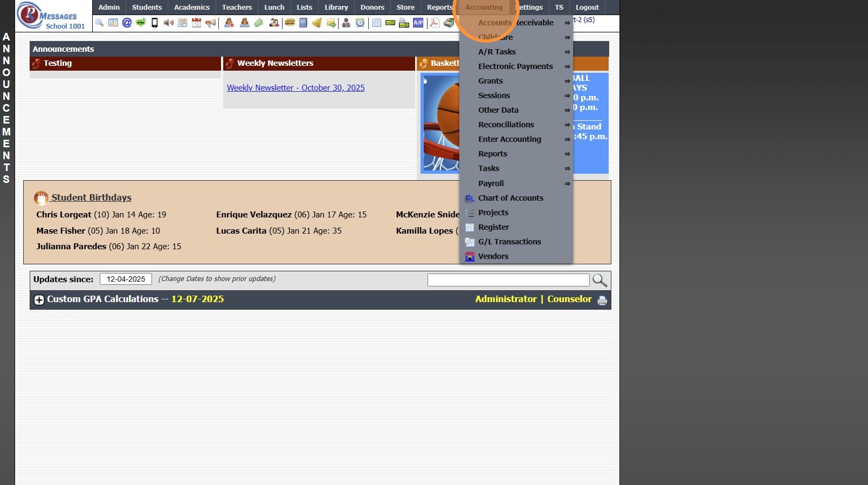868x485 pixels.
Task: Select Projects in the Accounting dropdown
Action: coord(493,213)
